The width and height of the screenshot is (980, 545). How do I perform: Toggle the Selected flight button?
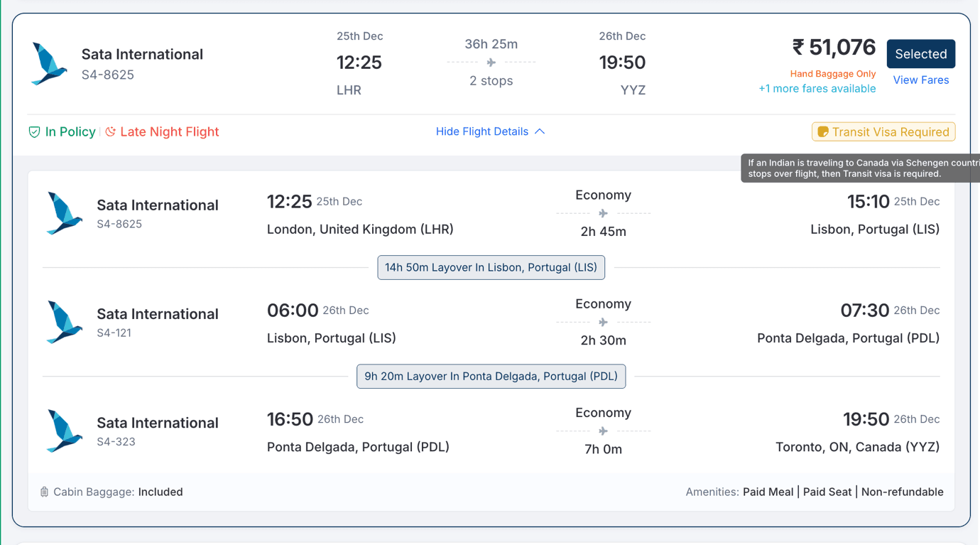(x=920, y=54)
